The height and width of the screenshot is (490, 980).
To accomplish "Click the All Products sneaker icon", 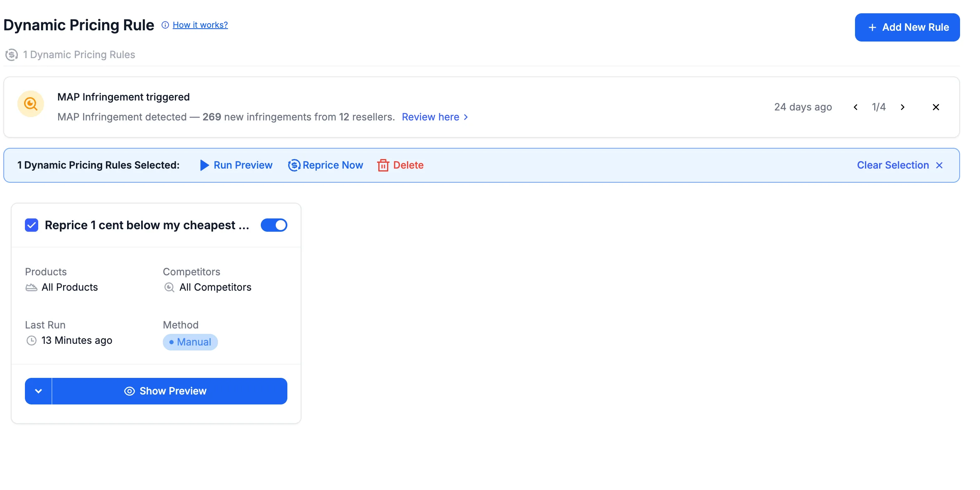I will tap(32, 287).
